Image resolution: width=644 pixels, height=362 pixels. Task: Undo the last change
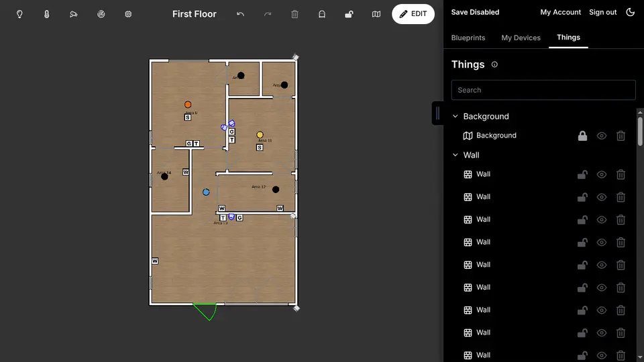(240, 14)
